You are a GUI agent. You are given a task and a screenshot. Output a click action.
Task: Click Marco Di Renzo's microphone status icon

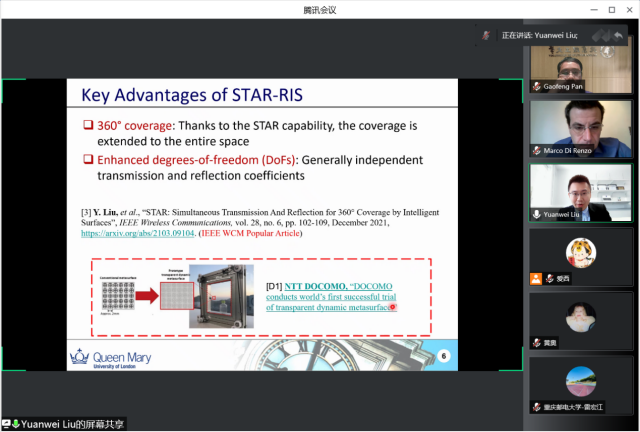point(537,151)
